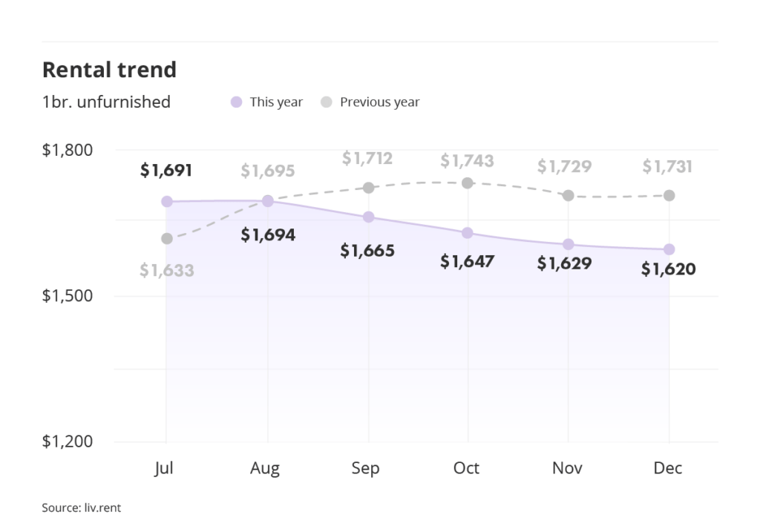This screenshot has width=760, height=532.
Task: Select this year's December purple data point
Action: 669,249
